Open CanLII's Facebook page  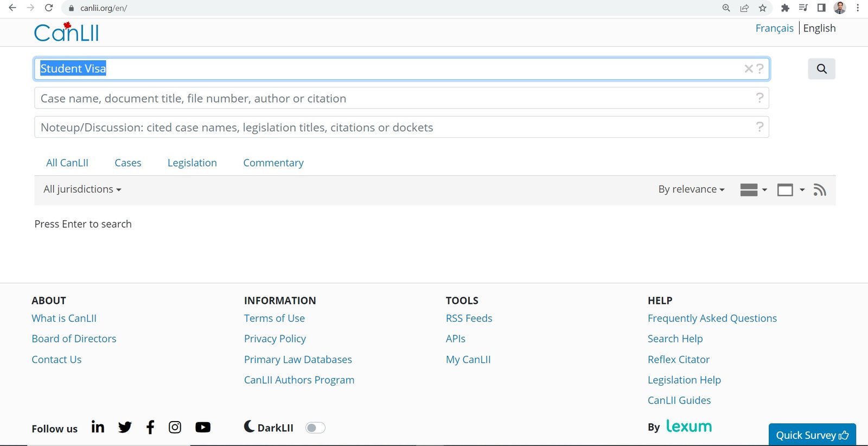(x=150, y=428)
